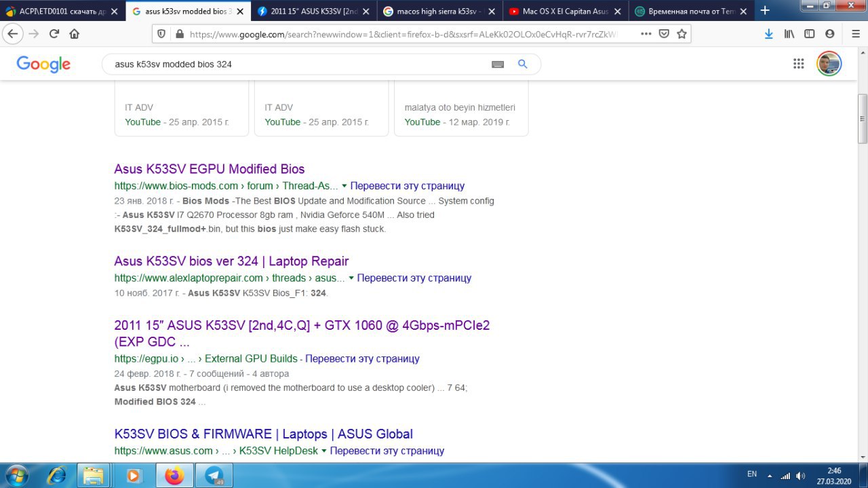
Task: Open Telegram from the taskbar
Action: click(x=214, y=476)
